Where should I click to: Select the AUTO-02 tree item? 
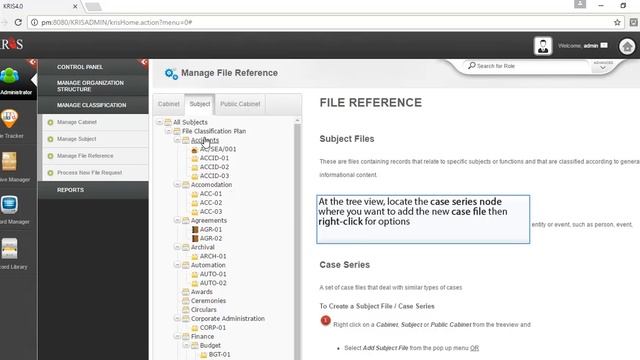coord(213,283)
